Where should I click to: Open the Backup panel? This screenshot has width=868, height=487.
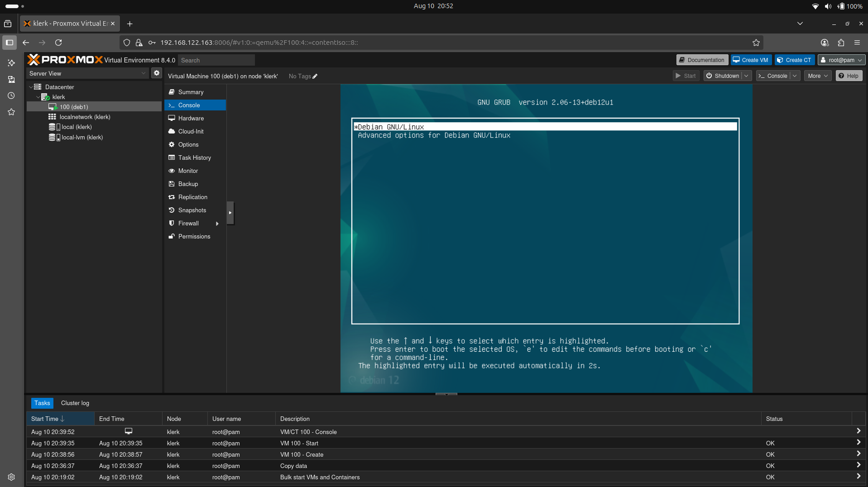coord(188,184)
